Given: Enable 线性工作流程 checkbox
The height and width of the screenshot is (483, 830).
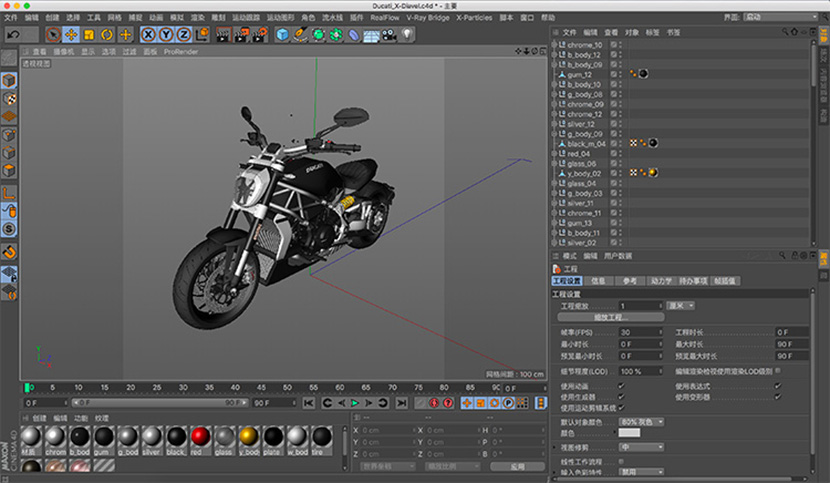Looking at the screenshot, I should click(621, 462).
